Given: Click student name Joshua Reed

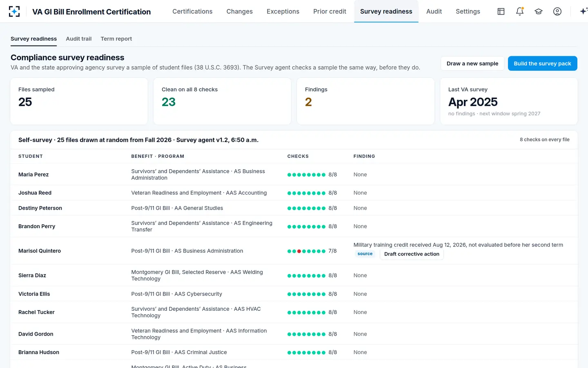Looking at the screenshot, I should (35, 193).
